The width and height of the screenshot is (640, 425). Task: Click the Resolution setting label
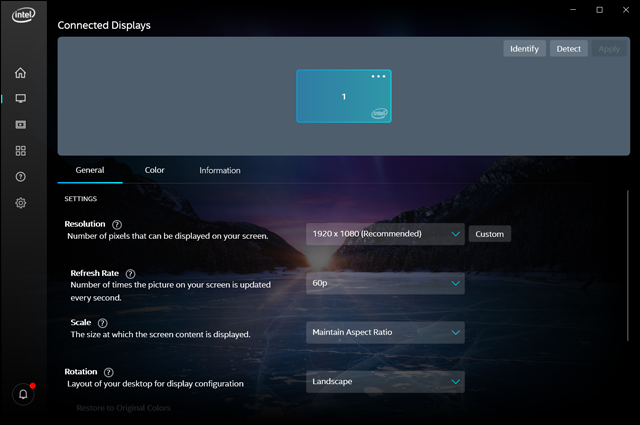[85, 224]
